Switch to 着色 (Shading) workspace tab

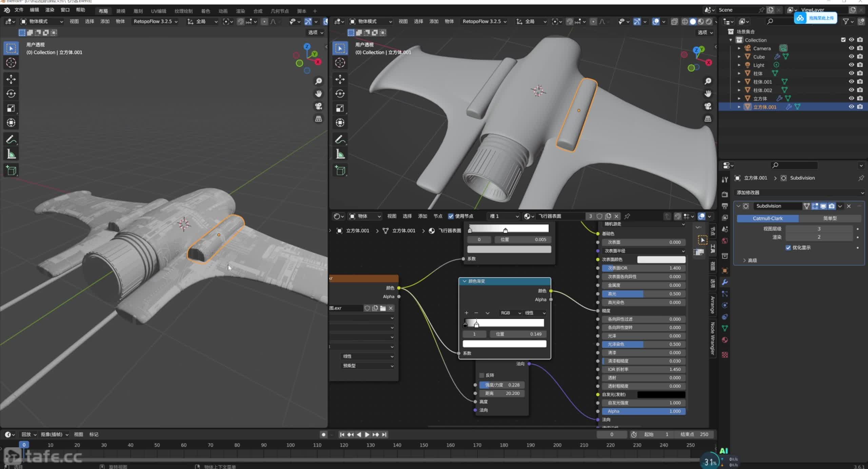point(205,11)
